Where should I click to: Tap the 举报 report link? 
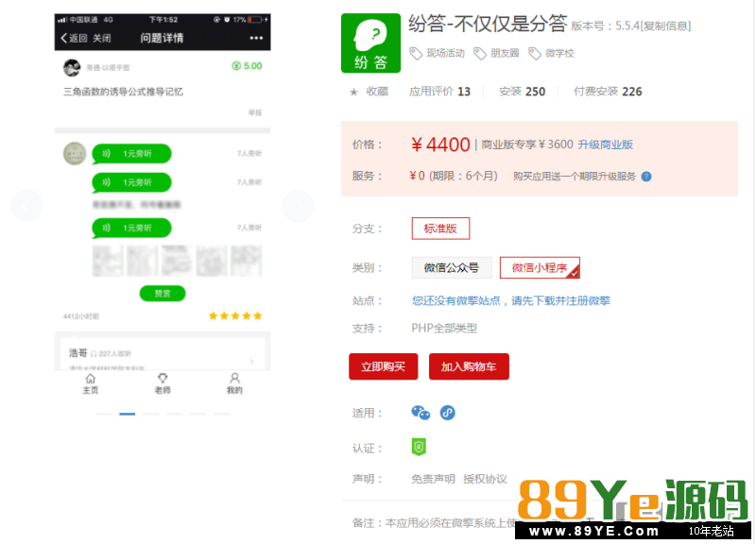tap(255, 112)
